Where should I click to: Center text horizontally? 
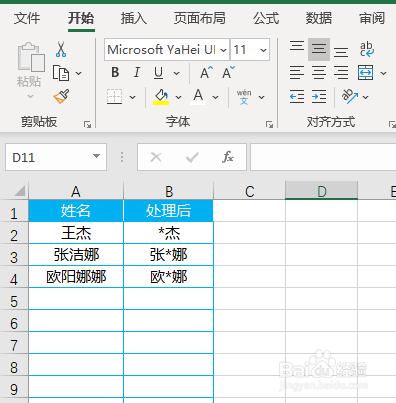(319, 72)
